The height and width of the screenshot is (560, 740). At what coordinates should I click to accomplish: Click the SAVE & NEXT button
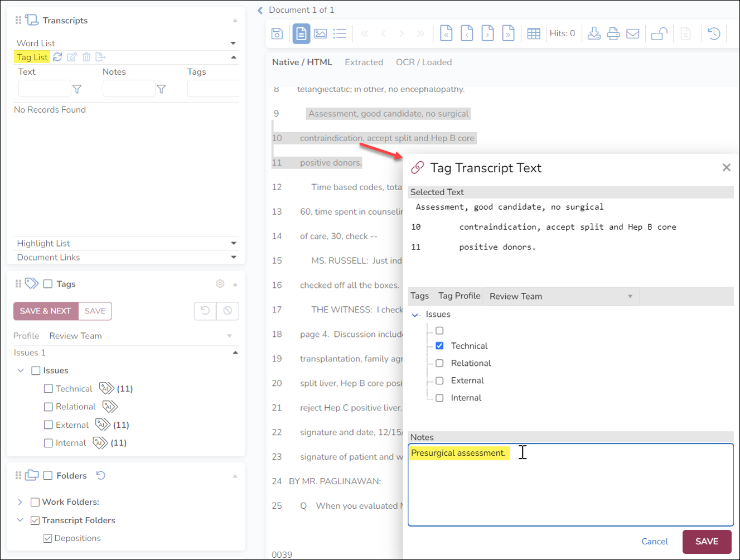[46, 311]
